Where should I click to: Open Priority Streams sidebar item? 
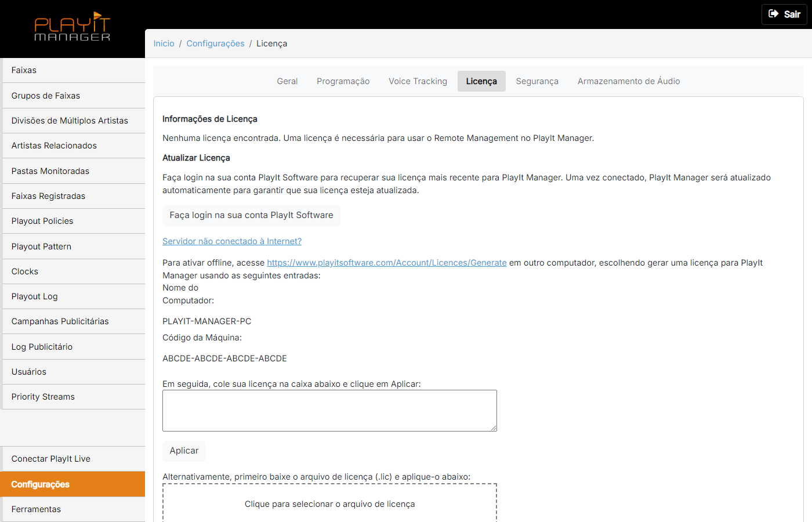74,397
